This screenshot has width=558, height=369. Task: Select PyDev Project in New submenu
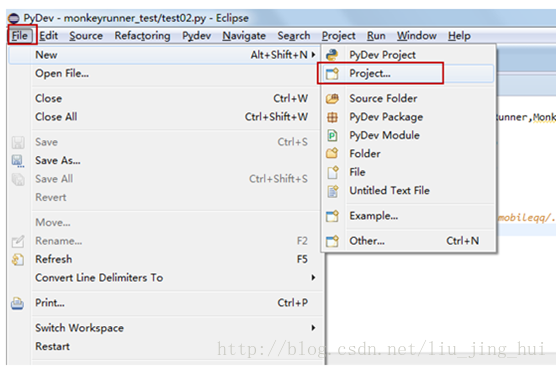[408, 55]
